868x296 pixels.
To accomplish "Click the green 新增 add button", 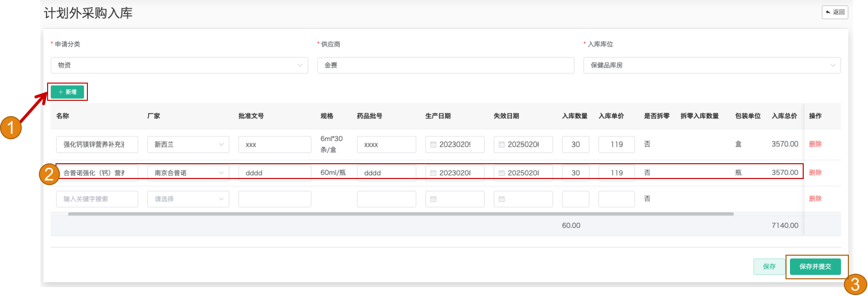I will [x=67, y=92].
